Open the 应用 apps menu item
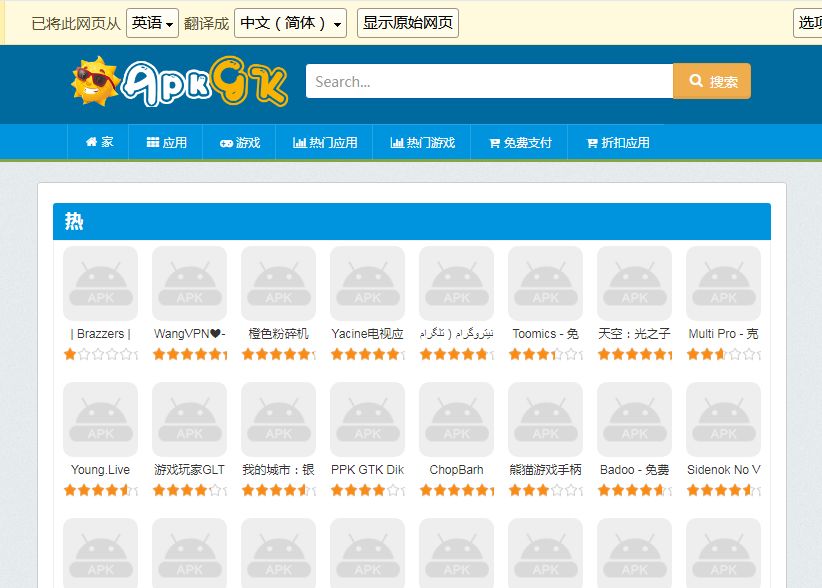Screen dimensions: 822x588 point(166,142)
